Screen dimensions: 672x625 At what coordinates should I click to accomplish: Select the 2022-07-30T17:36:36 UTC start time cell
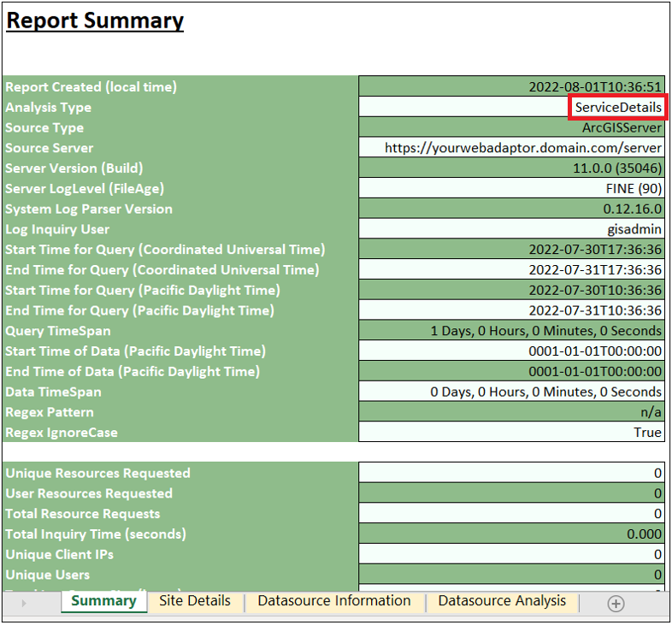click(511, 250)
